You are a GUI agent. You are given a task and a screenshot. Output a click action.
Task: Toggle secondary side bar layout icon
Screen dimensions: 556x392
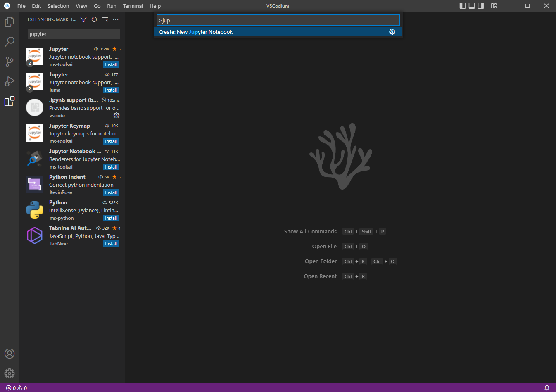click(481, 6)
